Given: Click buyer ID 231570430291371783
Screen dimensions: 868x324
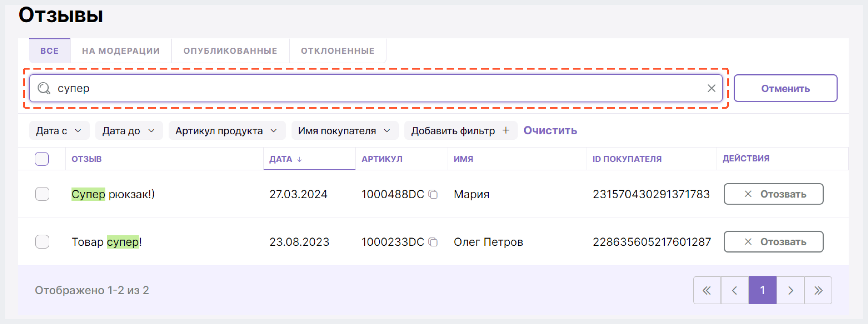Looking at the screenshot, I should tap(651, 194).
